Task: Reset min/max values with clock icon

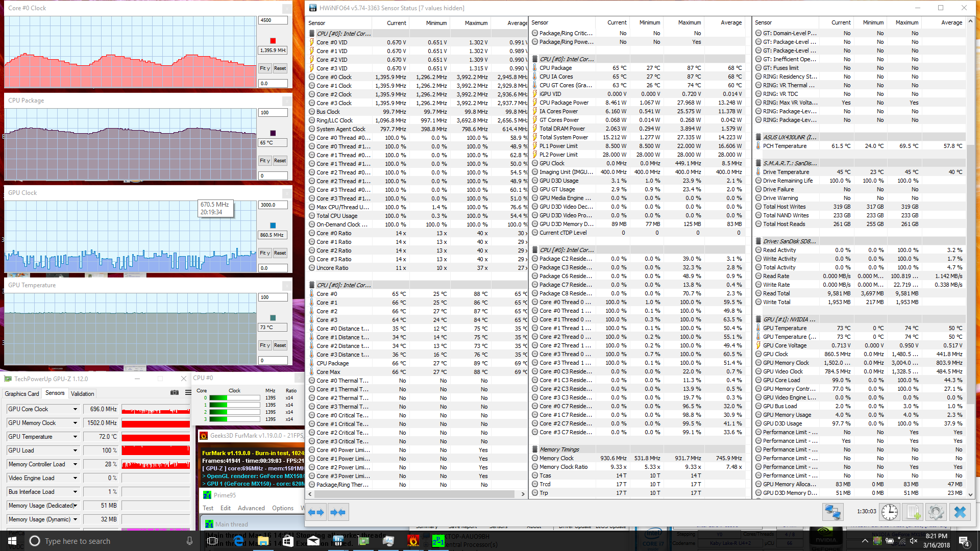Action: (x=889, y=512)
